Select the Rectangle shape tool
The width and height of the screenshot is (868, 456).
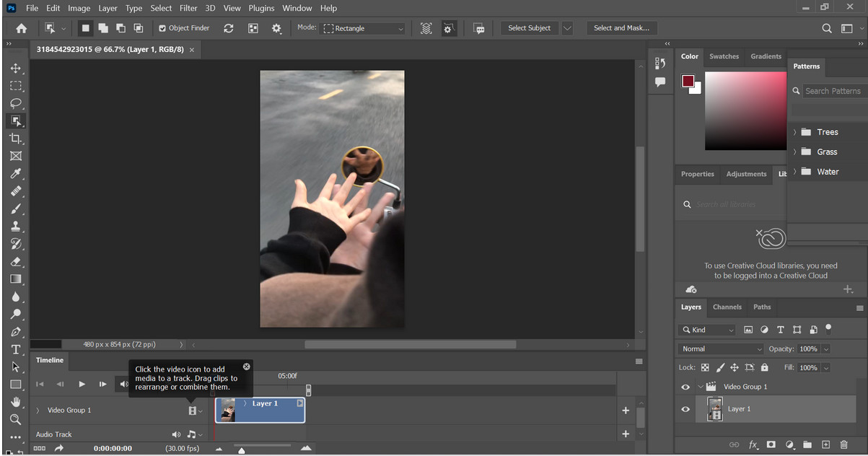click(x=15, y=385)
